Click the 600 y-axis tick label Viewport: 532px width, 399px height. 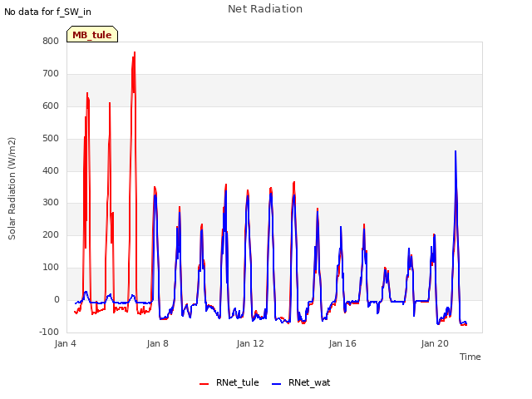51,106
